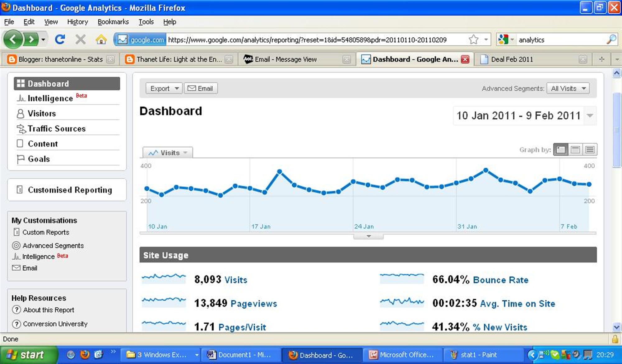Click the Visits sparkline thumbnail
The image size is (622, 364).
pos(164,278)
